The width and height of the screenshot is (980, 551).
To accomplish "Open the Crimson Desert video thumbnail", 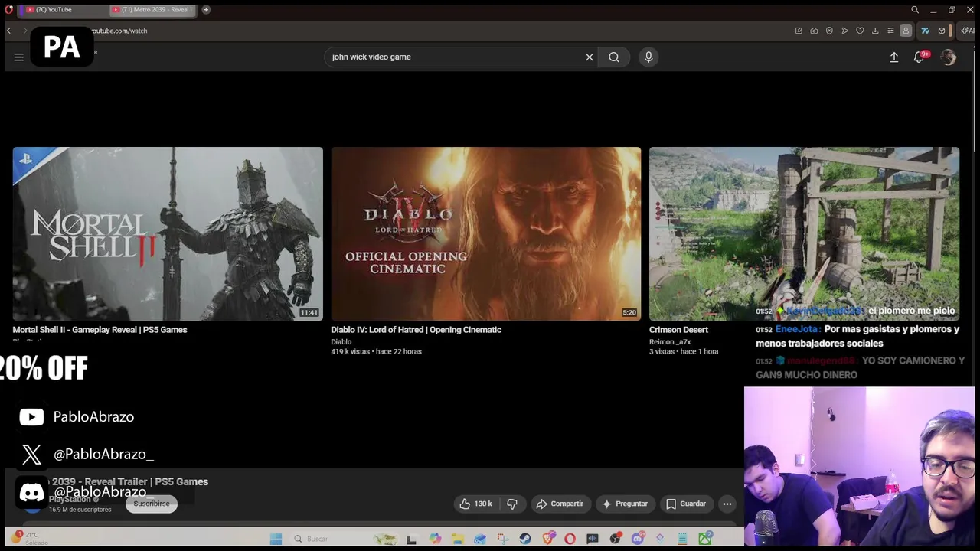I will click(804, 233).
